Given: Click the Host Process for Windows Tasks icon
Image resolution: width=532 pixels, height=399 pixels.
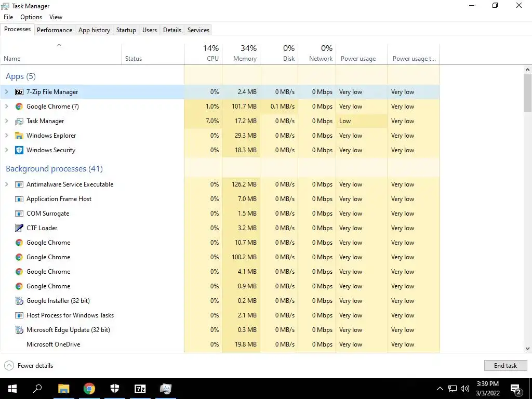Looking at the screenshot, I should [x=19, y=315].
